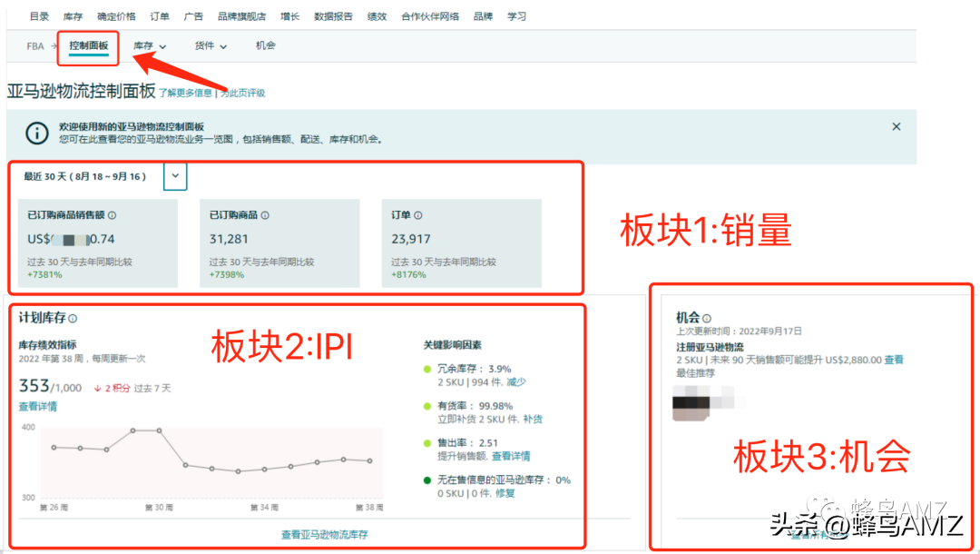Click info icon next to 已订购商品
This screenshot has width=980, height=554.
point(265,215)
